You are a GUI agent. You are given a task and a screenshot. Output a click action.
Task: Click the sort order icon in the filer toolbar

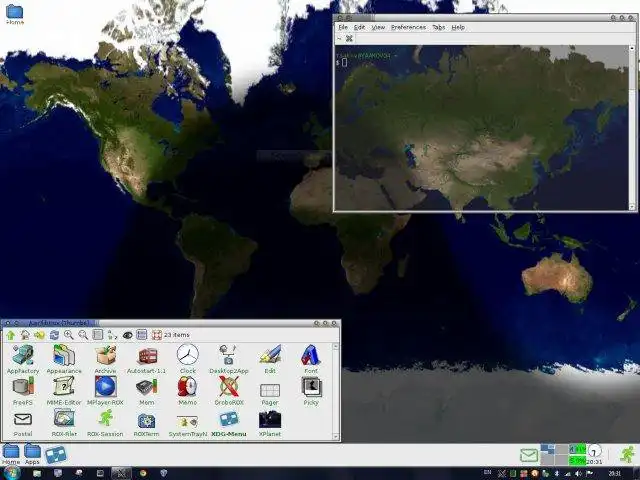(x=112, y=335)
